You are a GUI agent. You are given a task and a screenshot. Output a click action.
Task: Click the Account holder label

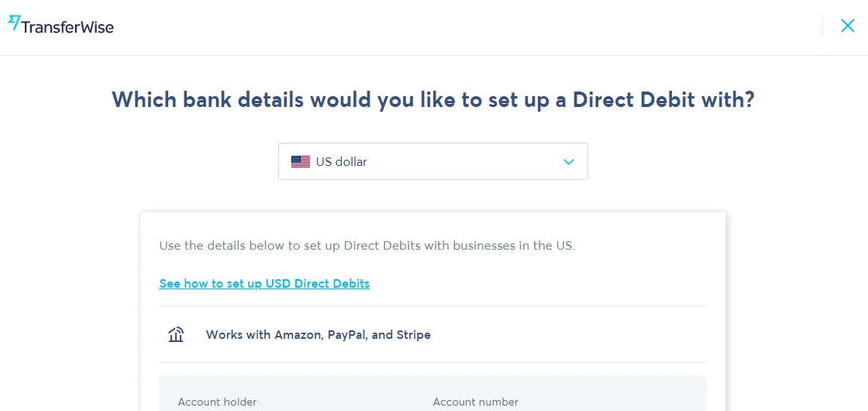click(217, 402)
